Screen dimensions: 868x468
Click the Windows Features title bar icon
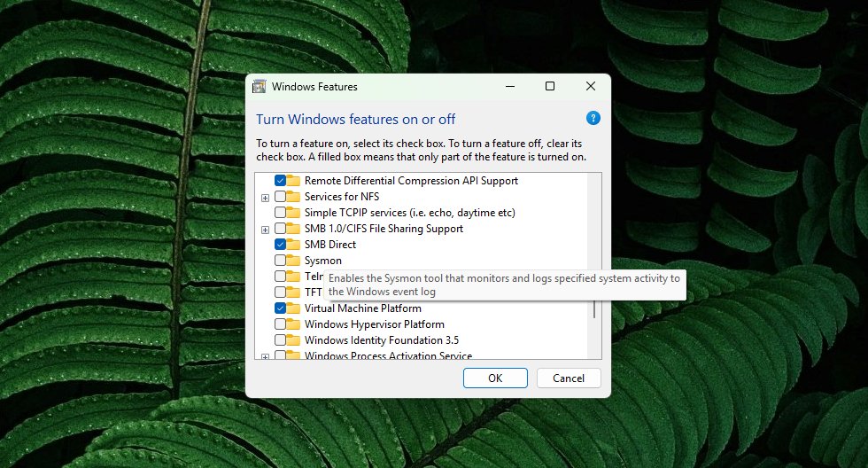[260, 87]
